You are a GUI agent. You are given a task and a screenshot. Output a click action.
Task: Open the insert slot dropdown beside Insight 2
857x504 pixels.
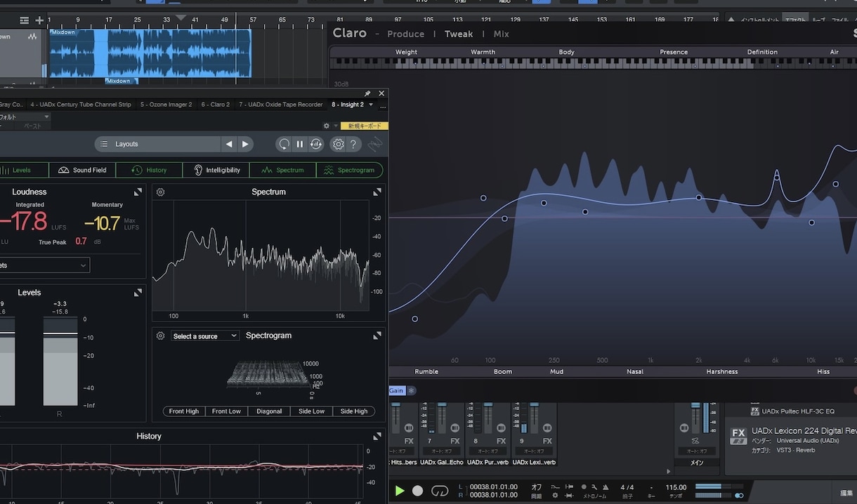click(x=371, y=105)
